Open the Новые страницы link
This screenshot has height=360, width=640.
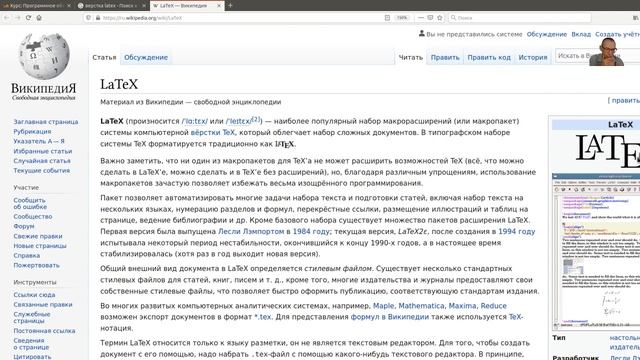40,246
